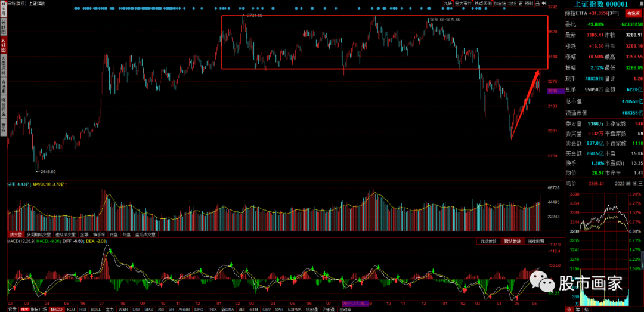Select the ARBR indicator

(x=184, y=309)
